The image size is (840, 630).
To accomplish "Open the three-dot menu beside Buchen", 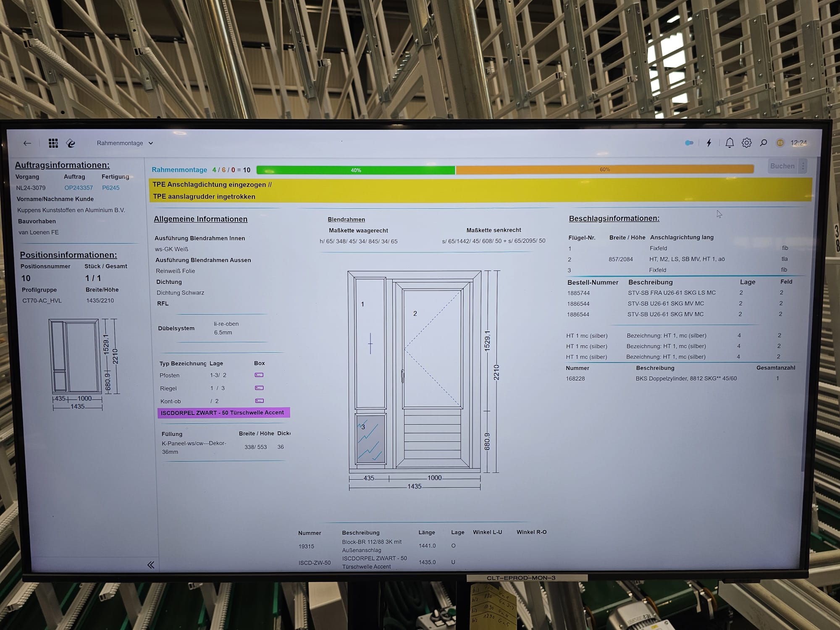I will tap(803, 166).
